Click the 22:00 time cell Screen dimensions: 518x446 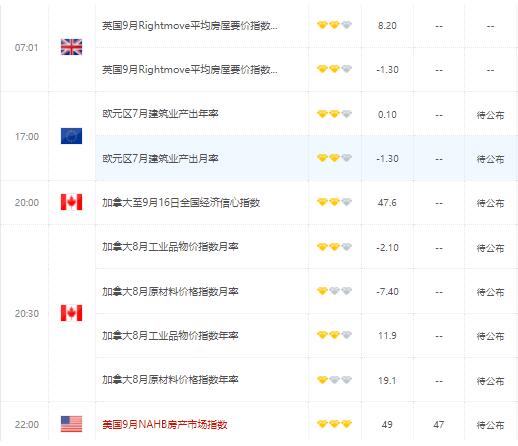click(x=27, y=424)
